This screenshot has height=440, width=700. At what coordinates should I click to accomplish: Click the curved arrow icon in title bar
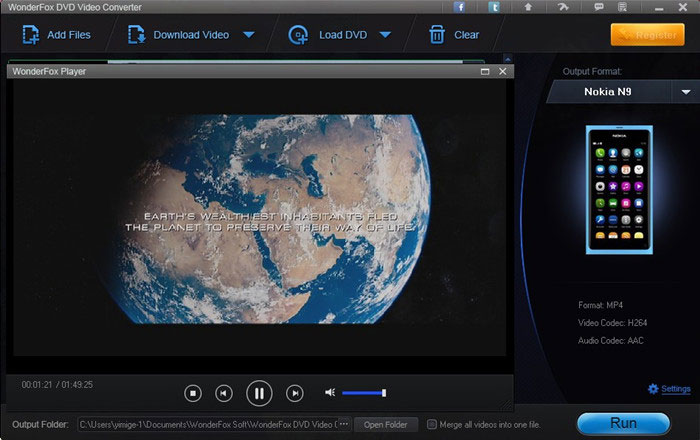tap(563, 7)
